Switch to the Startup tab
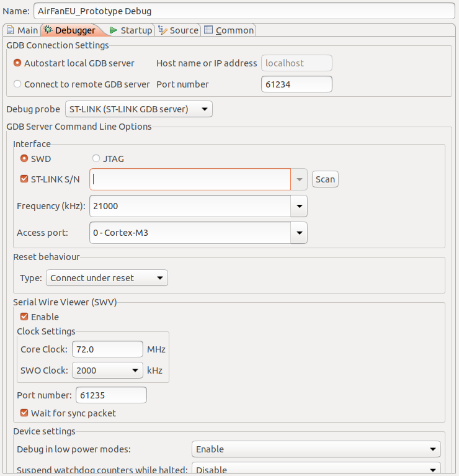459x476 pixels. click(x=131, y=30)
